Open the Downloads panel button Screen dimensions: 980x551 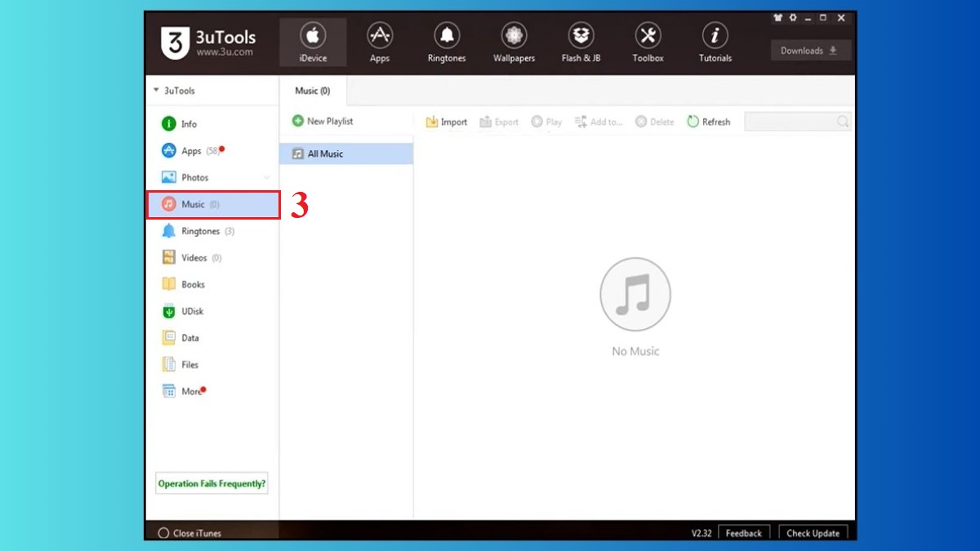[x=809, y=51]
